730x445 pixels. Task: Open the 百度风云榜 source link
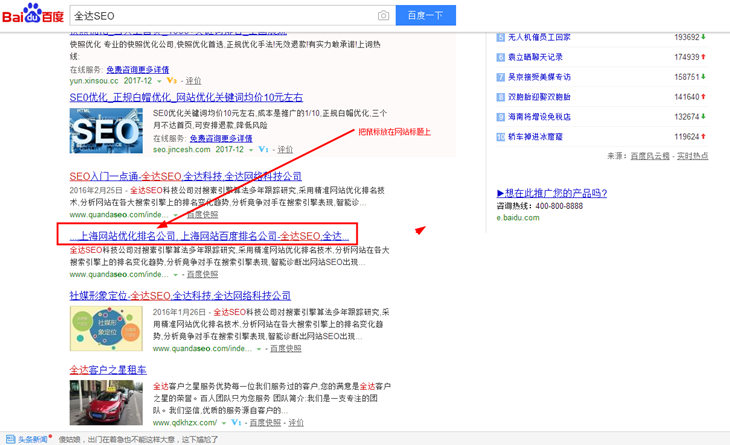(650, 156)
